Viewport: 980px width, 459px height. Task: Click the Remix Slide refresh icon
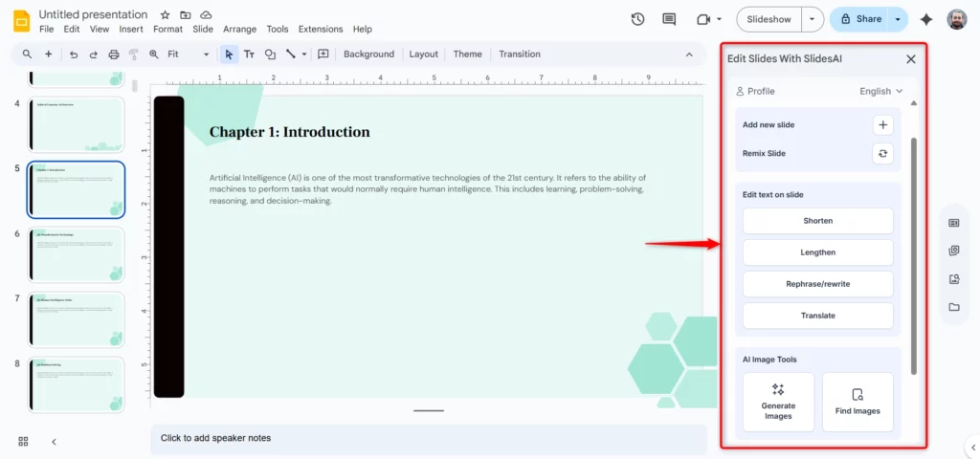coord(882,153)
